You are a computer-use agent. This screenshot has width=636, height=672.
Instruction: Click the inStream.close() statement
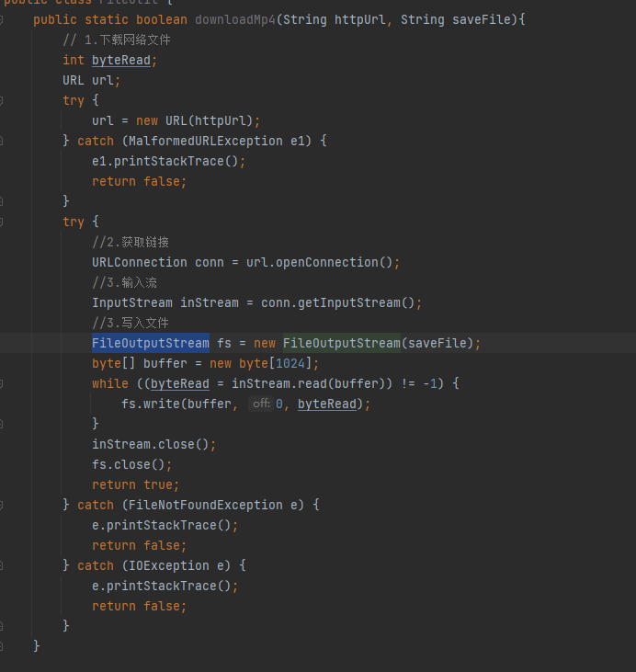153,444
